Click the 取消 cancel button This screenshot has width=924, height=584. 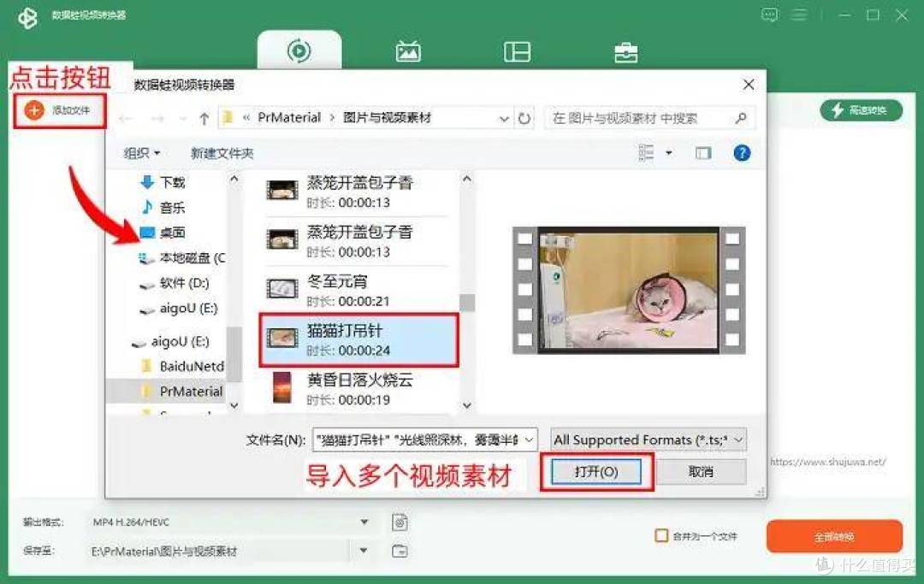point(701,471)
